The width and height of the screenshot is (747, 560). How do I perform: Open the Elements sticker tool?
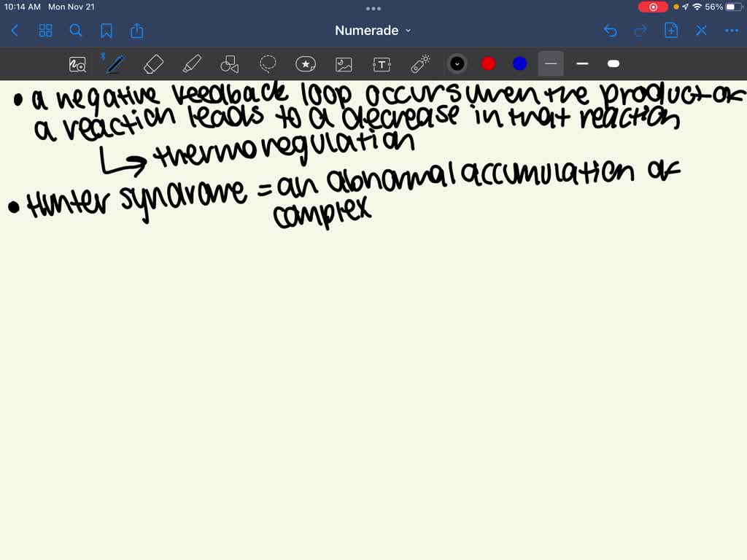[x=306, y=64]
